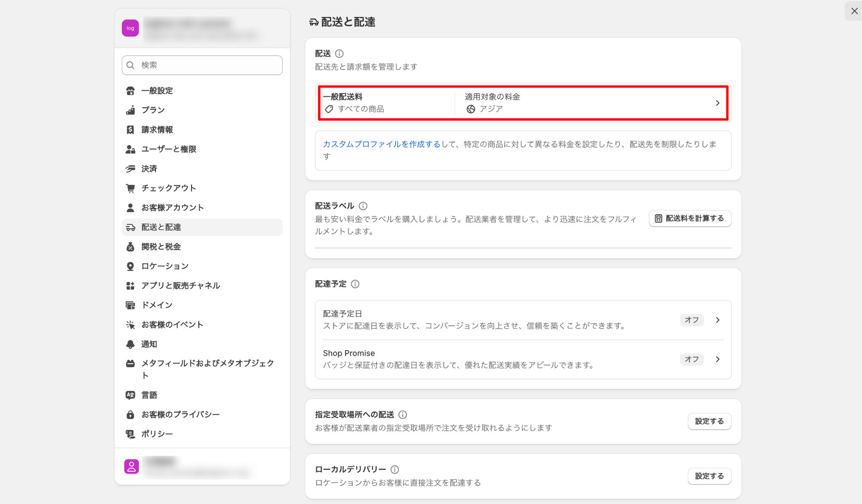The height and width of the screenshot is (504, 862).
Task: Click the オフ badge for Shop Promise
Action: coord(692,359)
